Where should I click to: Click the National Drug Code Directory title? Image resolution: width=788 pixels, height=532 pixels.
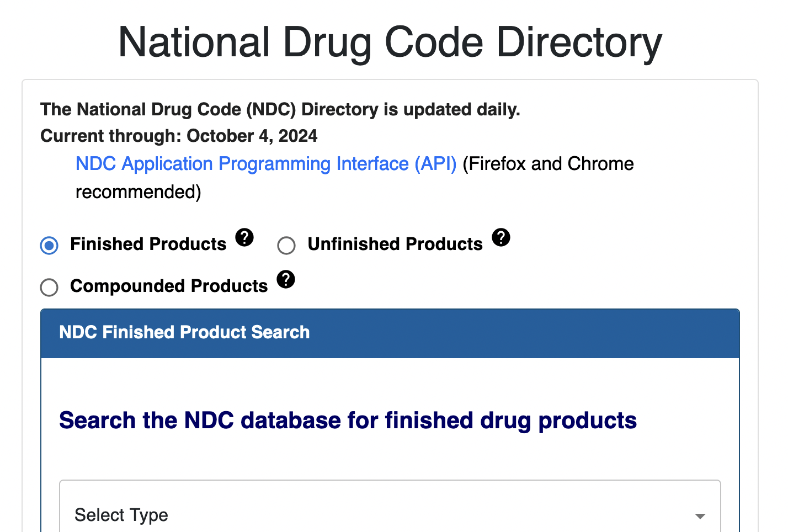[x=390, y=42]
